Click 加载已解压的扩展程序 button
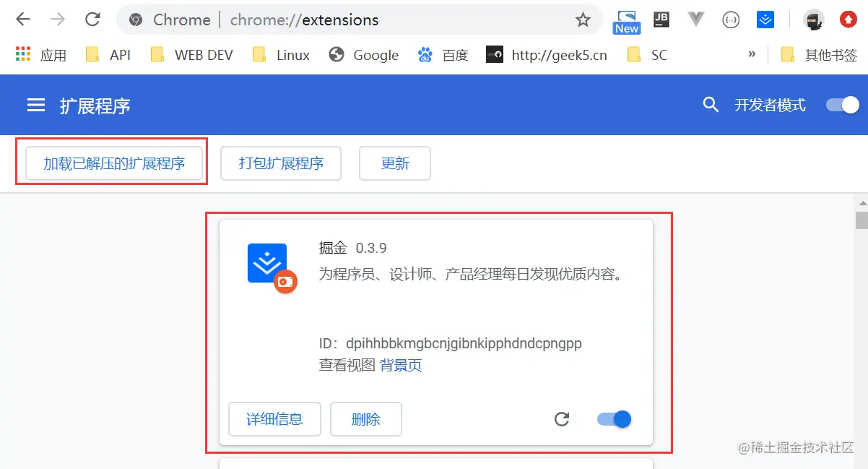Screen dimensions: 868x469 pos(114,163)
